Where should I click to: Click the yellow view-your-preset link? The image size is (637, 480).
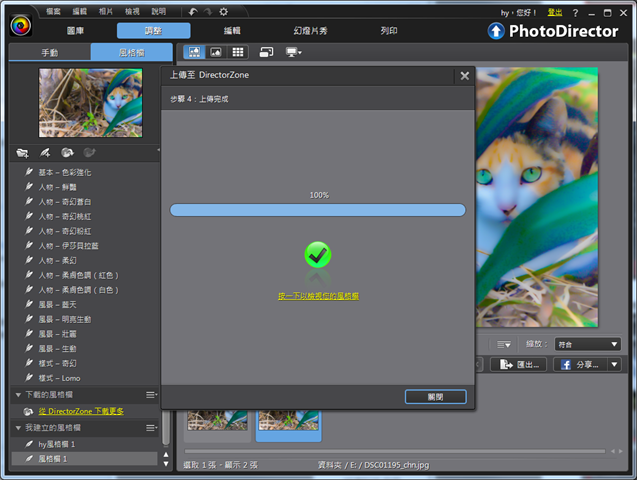(318, 296)
